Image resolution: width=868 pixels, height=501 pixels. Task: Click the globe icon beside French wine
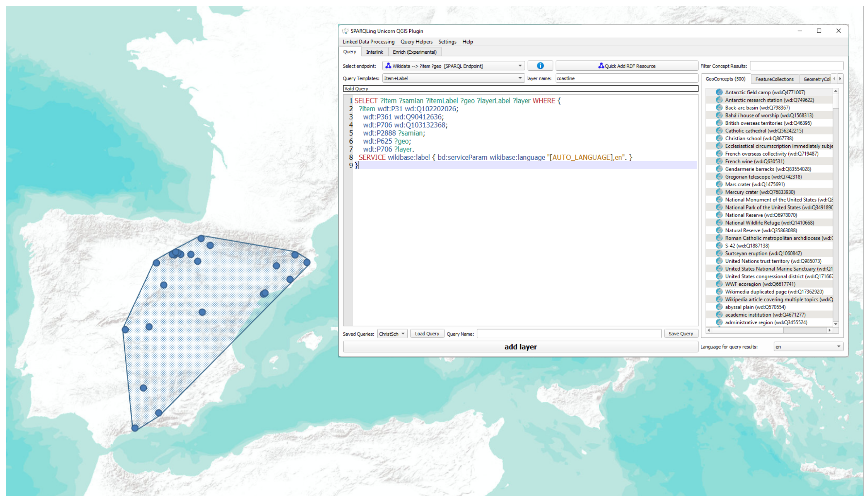click(x=719, y=161)
